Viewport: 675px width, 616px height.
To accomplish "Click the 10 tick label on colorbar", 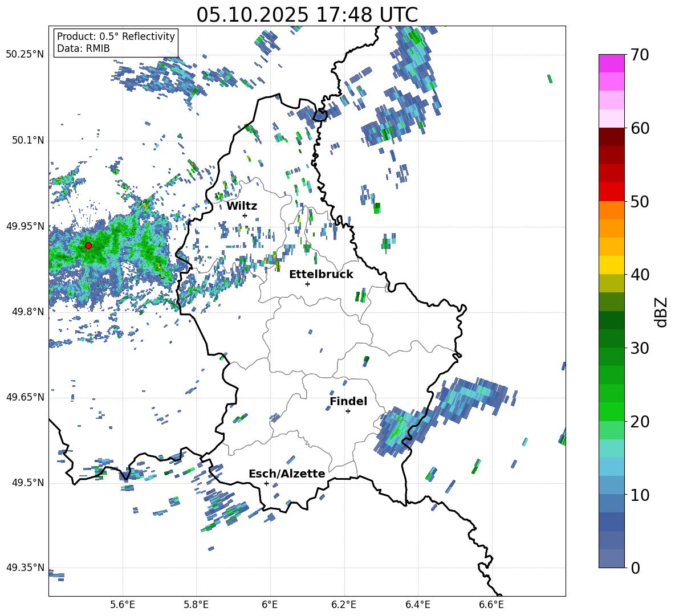I will pyautogui.click(x=639, y=495).
